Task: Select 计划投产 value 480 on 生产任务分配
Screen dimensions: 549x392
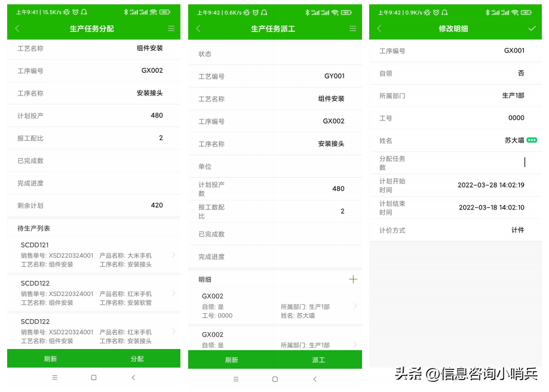Action: (x=157, y=115)
